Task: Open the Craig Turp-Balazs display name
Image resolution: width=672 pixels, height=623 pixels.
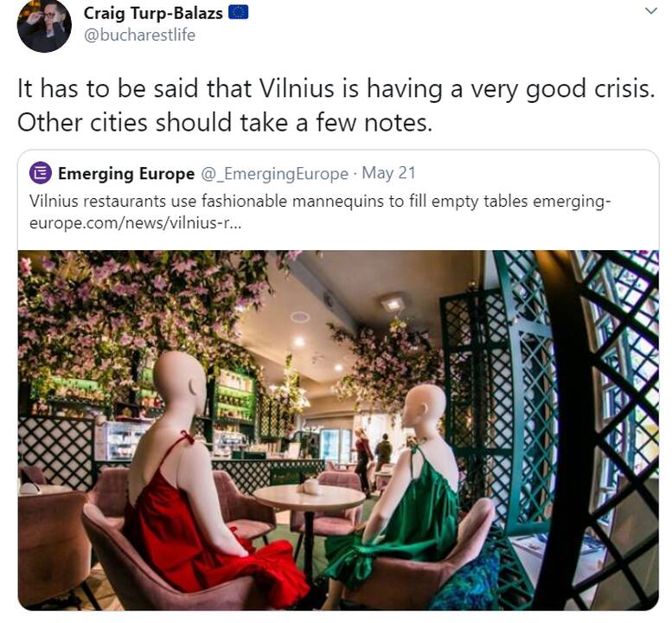Action: coord(153,13)
